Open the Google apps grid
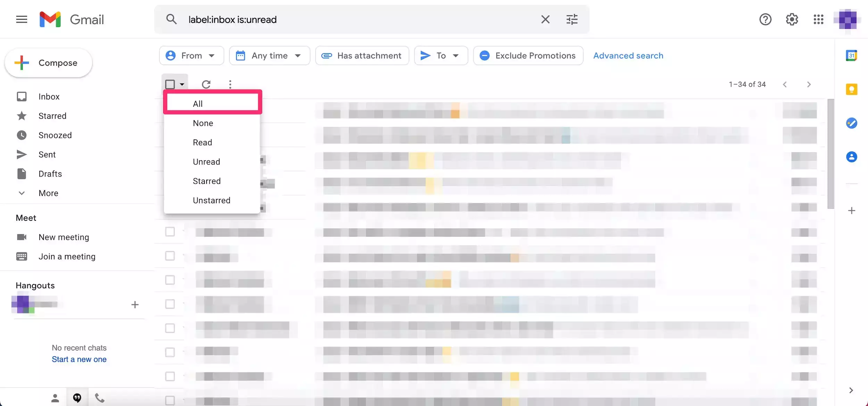This screenshot has width=868, height=406. click(818, 19)
